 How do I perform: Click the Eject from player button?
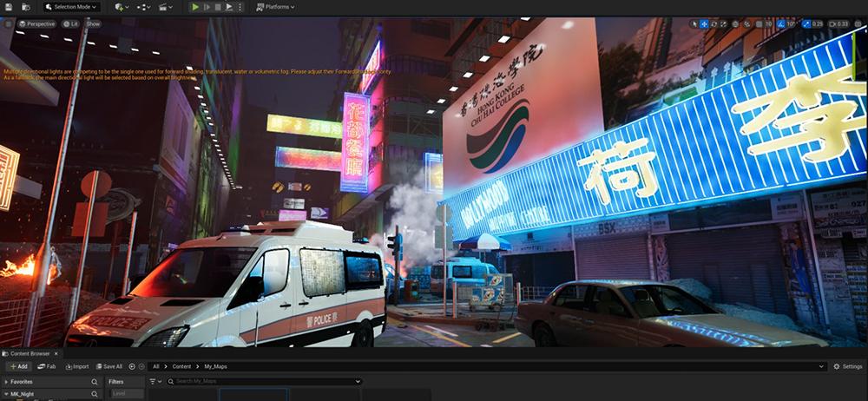(229, 7)
